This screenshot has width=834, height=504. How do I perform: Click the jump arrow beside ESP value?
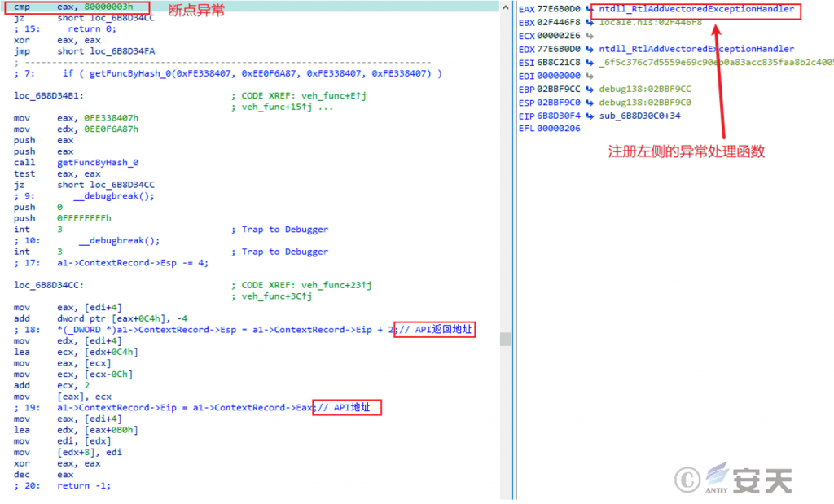(589, 103)
